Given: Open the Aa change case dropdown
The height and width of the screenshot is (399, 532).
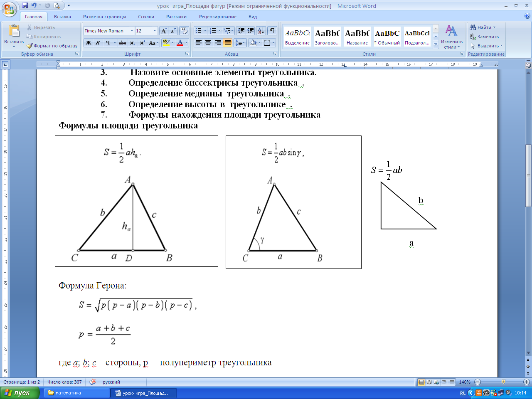Looking at the screenshot, I should [153, 43].
